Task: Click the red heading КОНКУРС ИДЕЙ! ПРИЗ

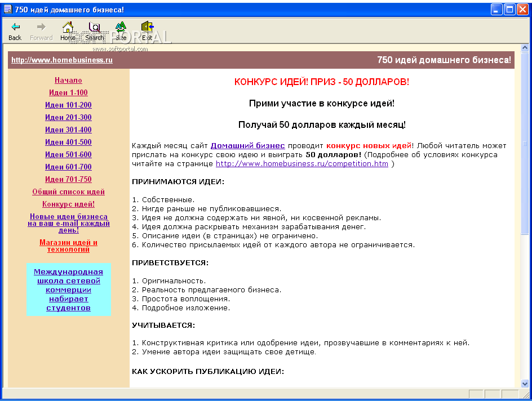Action: 322,82
